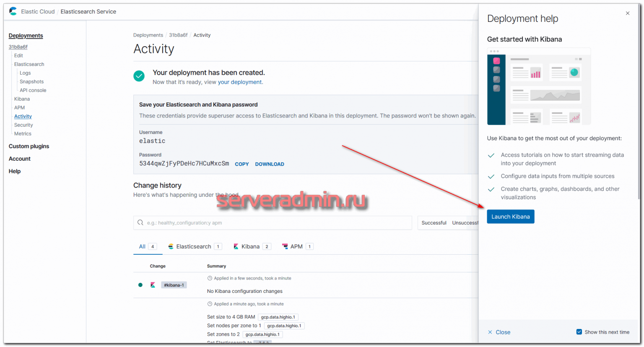Screen dimensions: 644x347
Task: Open the your deployment link
Action: click(x=240, y=82)
